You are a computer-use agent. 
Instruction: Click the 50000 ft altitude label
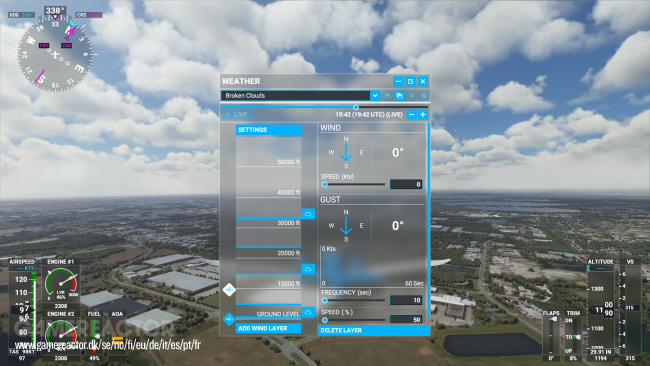pyautogui.click(x=289, y=162)
